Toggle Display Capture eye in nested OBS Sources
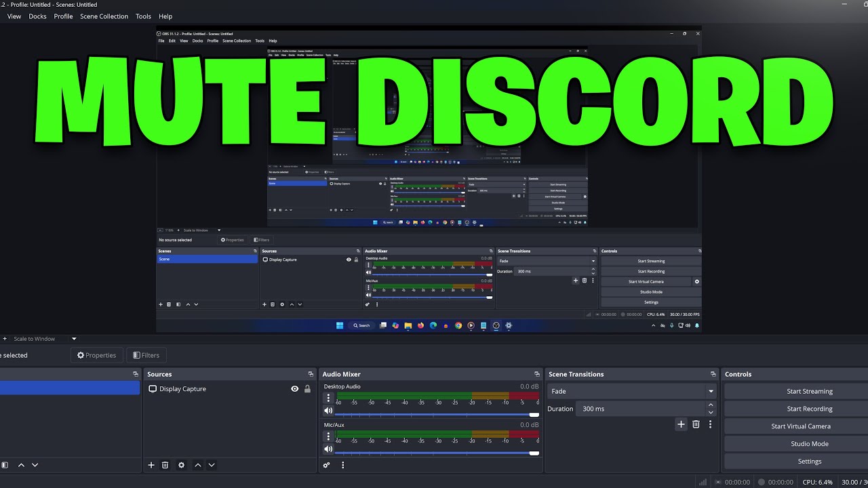 click(349, 260)
